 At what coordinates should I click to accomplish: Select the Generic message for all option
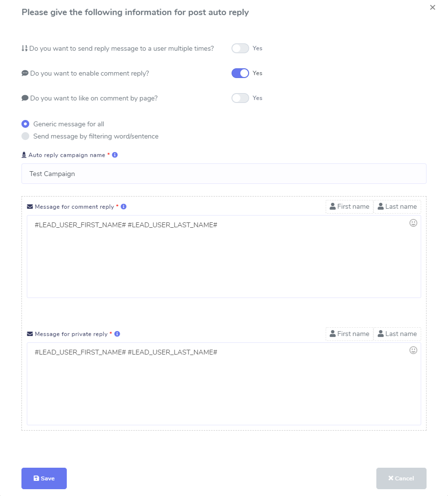(x=25, y=124)
